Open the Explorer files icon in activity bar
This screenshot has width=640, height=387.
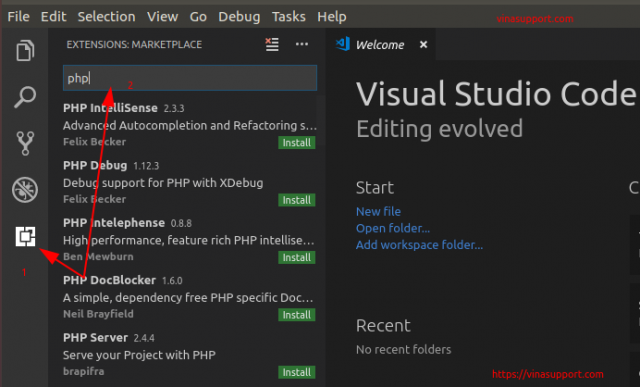click(x=25, y=50)
